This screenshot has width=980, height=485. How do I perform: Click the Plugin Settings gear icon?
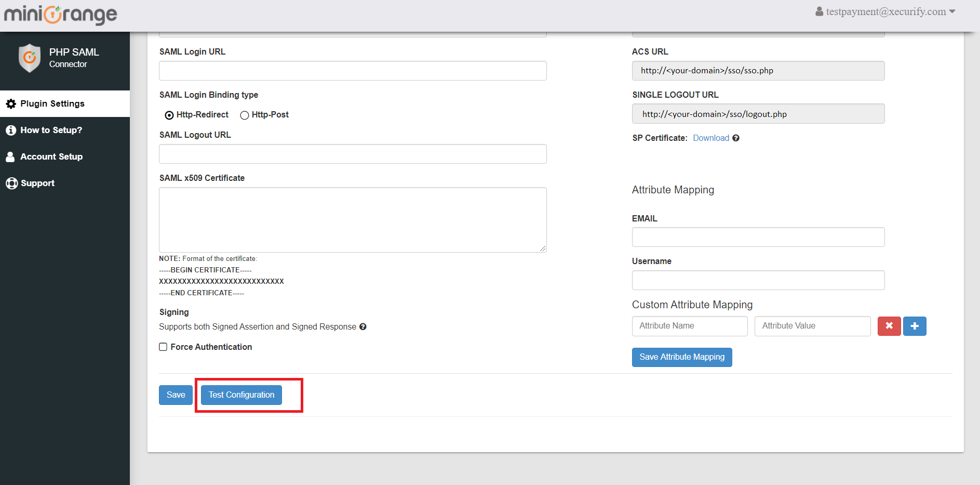coord(11,104)
